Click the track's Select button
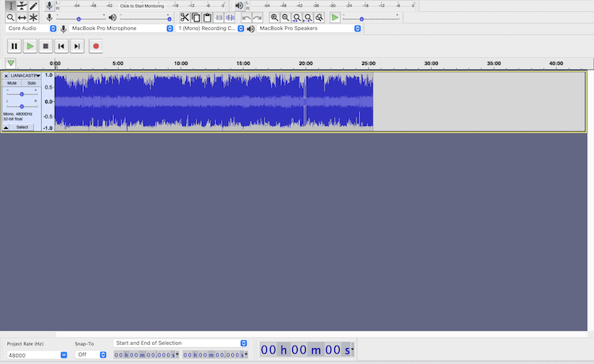Screen dimensions: 594x364 pyautogui.click(x=22, y=127)
